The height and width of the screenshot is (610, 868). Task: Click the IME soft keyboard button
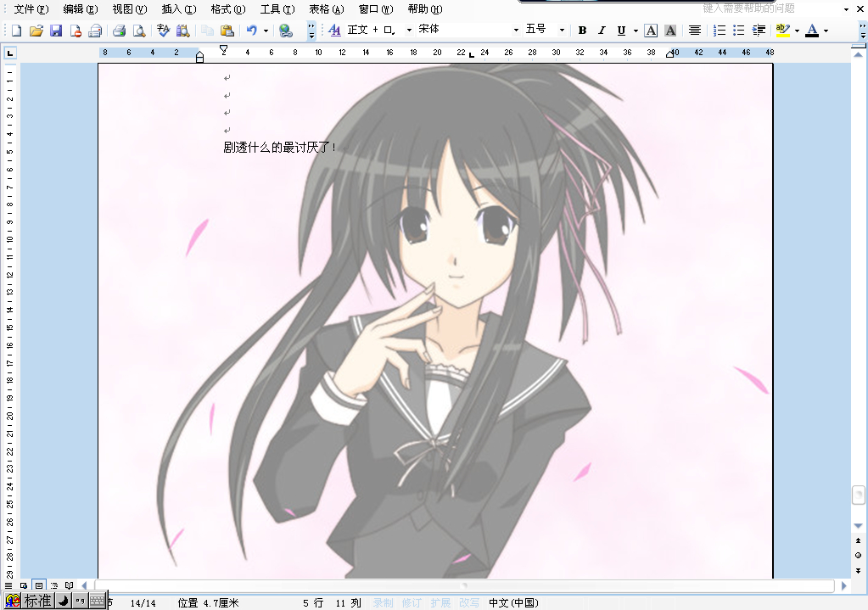click(x=97, y=601)
